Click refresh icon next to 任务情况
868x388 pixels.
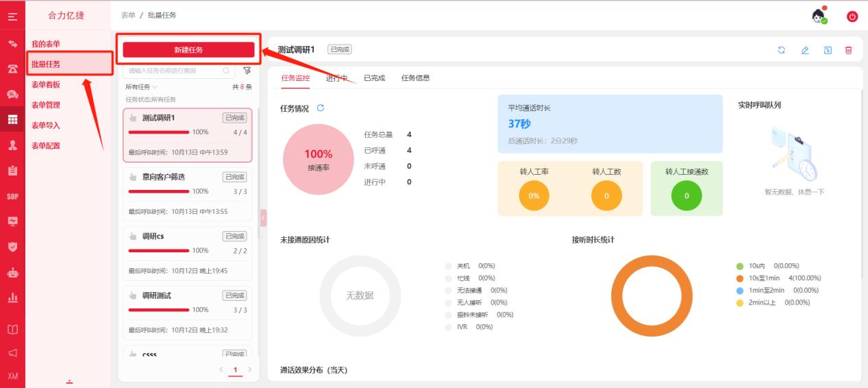click(321, 108)
